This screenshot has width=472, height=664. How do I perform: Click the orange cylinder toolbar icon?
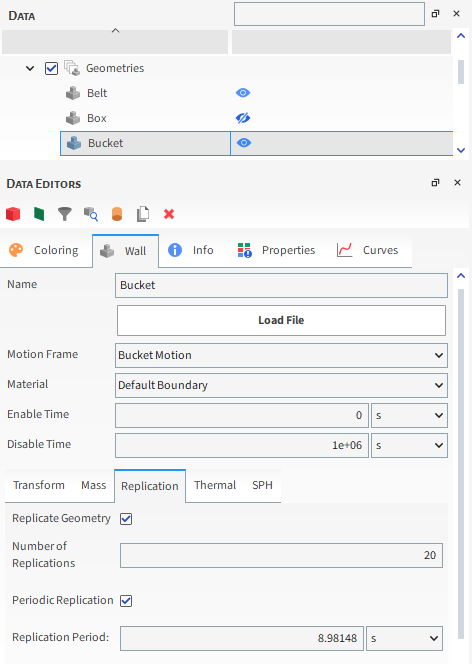pos(117,214)
